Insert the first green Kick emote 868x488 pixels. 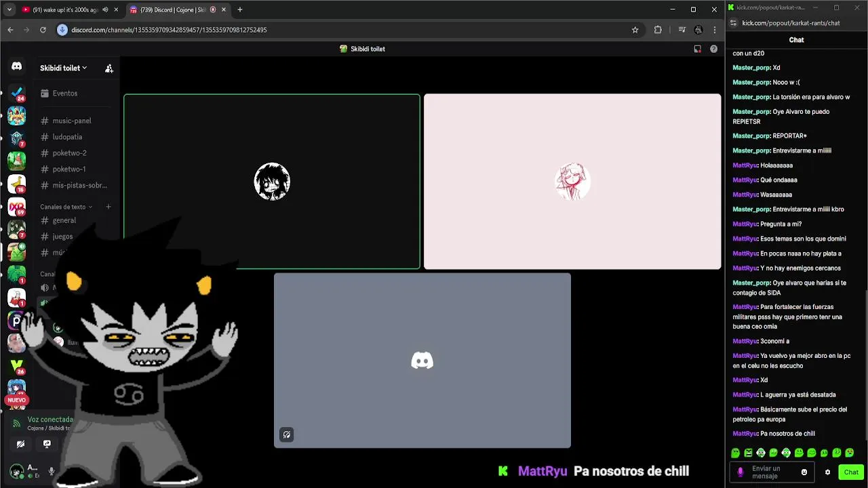(736, 453)
